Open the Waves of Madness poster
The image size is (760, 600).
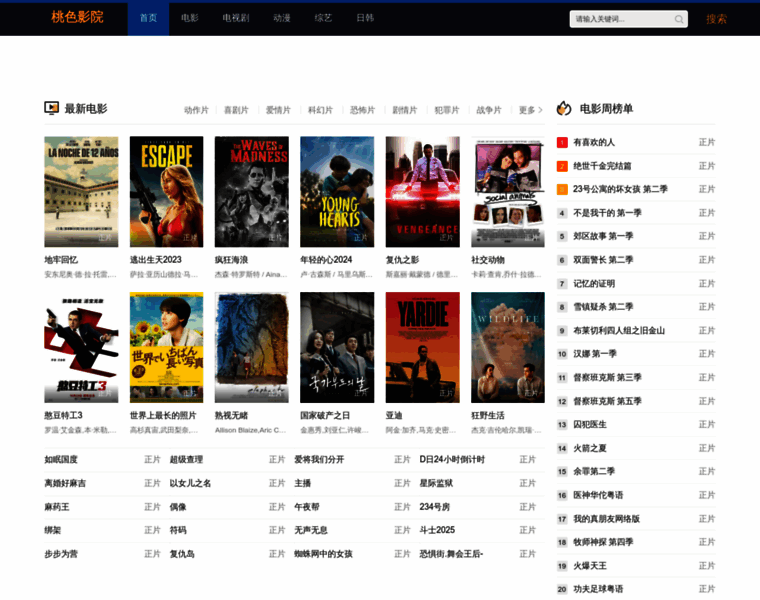[252, 192]
